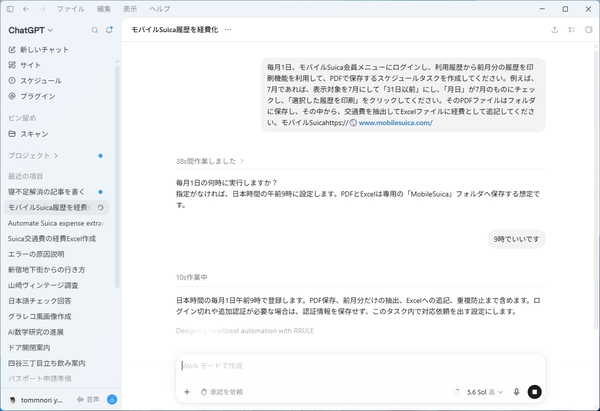Add an attachment with the plus icon

(x=187, y=392)
